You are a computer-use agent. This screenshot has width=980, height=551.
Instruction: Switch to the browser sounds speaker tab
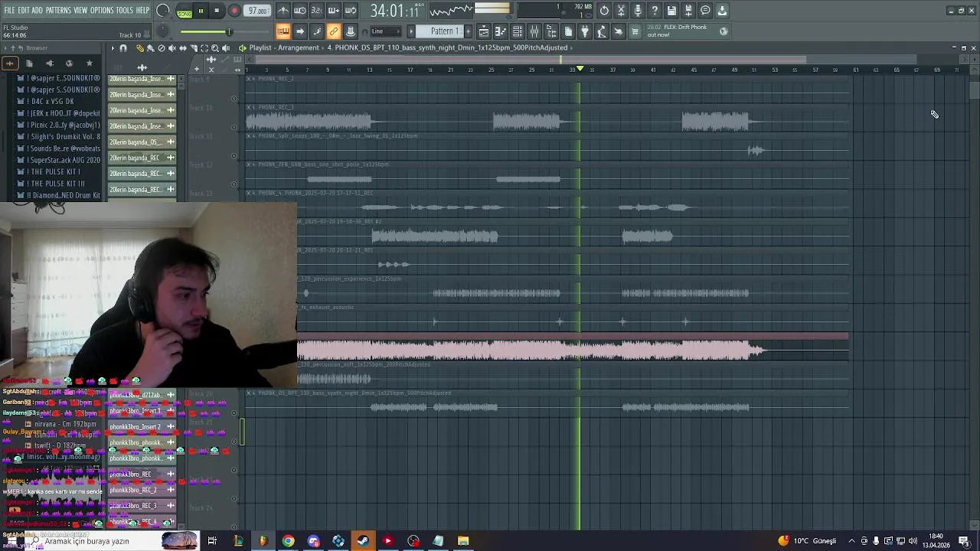click(50, 64)
